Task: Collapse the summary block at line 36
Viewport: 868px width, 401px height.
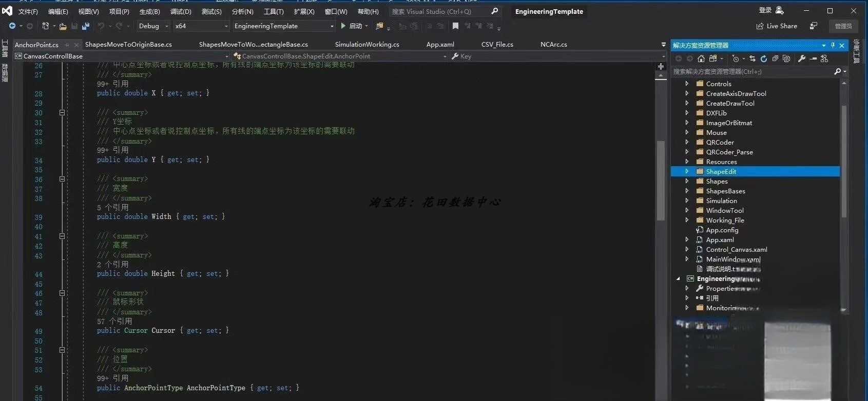Action: pyautogui.click(x=62, y=179)
